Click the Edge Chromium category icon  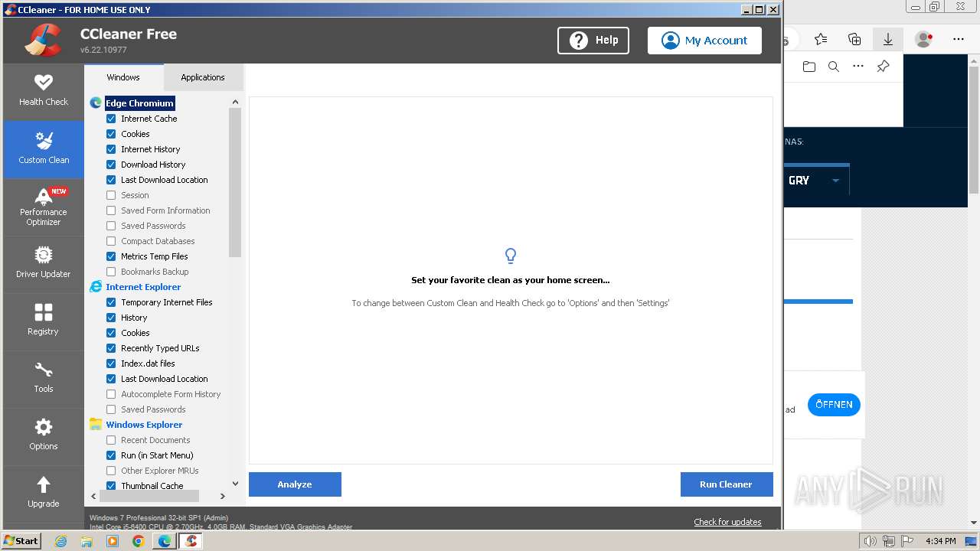tap(96, 103)
